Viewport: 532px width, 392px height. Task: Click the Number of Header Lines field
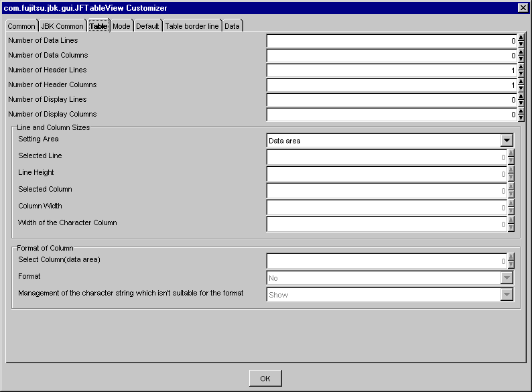[392, 70]
